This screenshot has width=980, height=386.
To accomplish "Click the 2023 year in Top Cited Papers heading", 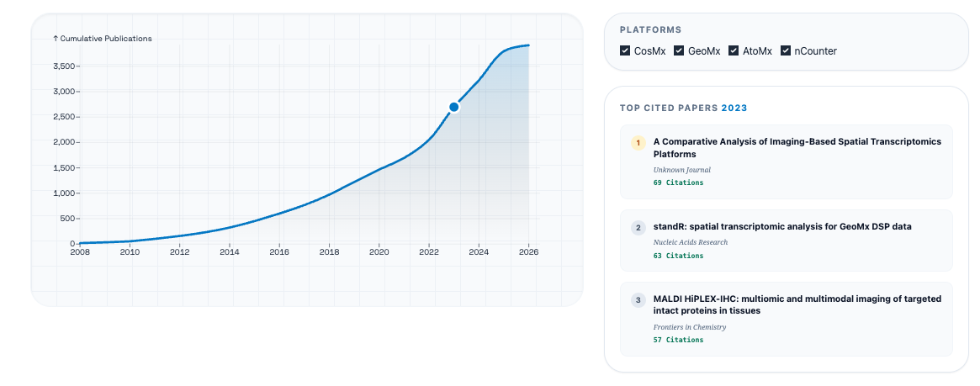I will tap(734, 108).
